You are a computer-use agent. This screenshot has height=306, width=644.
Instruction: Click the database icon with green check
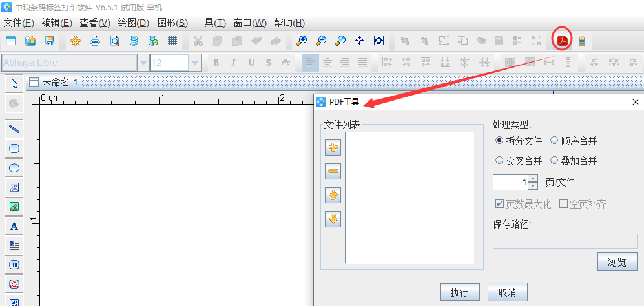click(153, 41)
